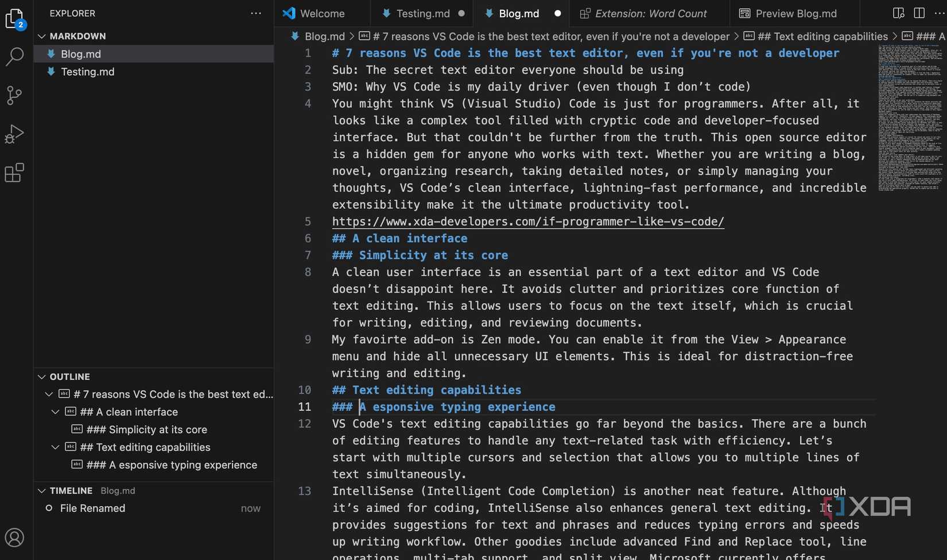Click the minimap to jump in document

point(910,115)
